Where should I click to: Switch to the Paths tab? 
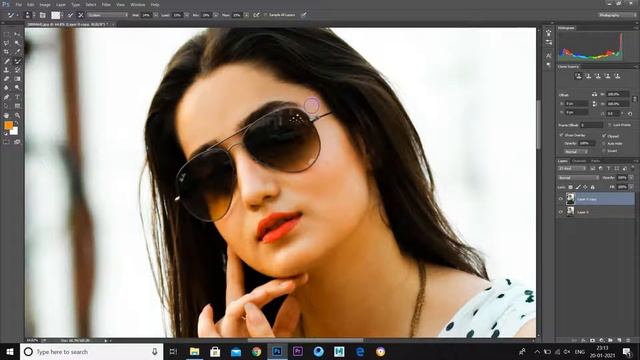pos(596,161)
